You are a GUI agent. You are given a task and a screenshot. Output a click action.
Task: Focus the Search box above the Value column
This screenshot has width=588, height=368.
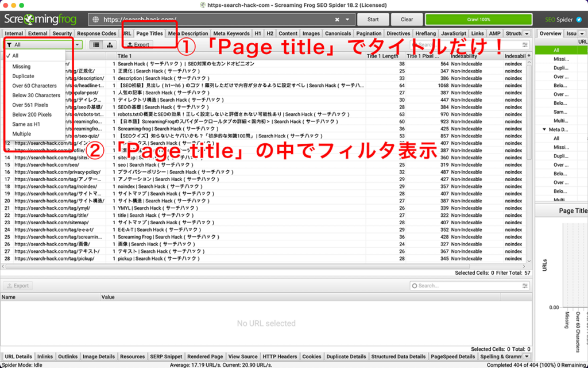click(x=470, y=286)
